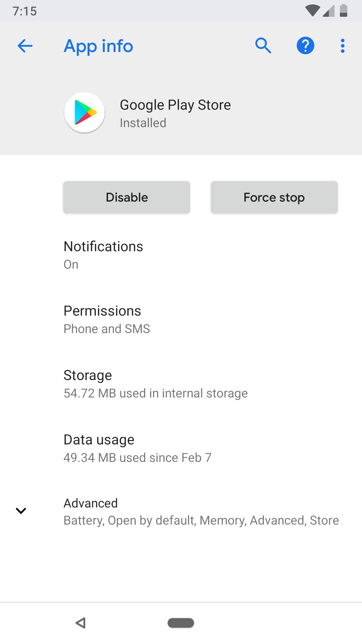Open the help icon

[x=305, y=46]
